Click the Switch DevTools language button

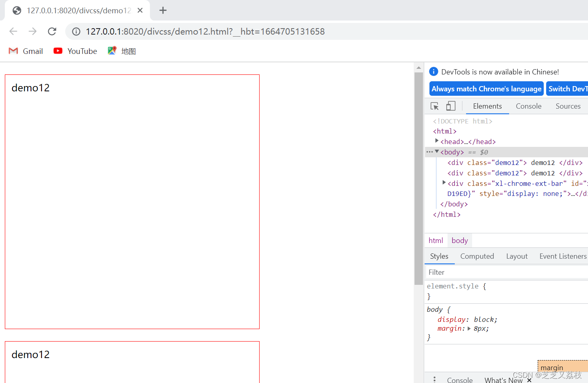pyautogui.click(x=567, y=89)
